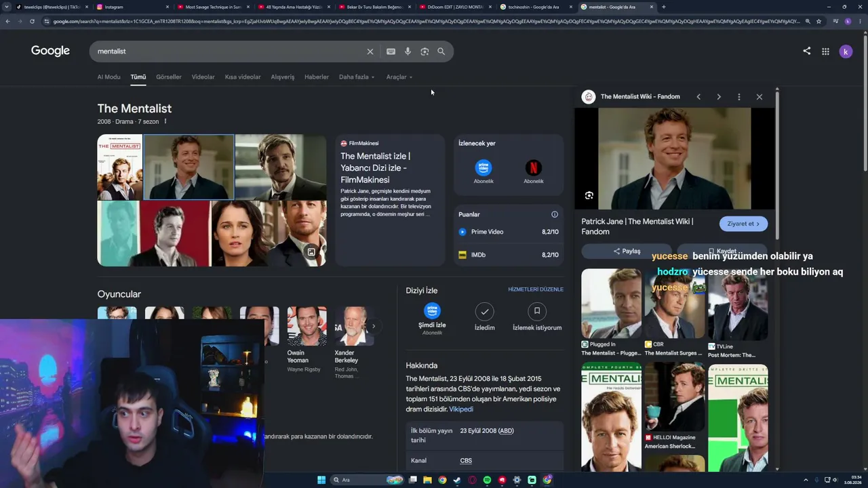Open more options beside 7 sezon

coord(165,121)
